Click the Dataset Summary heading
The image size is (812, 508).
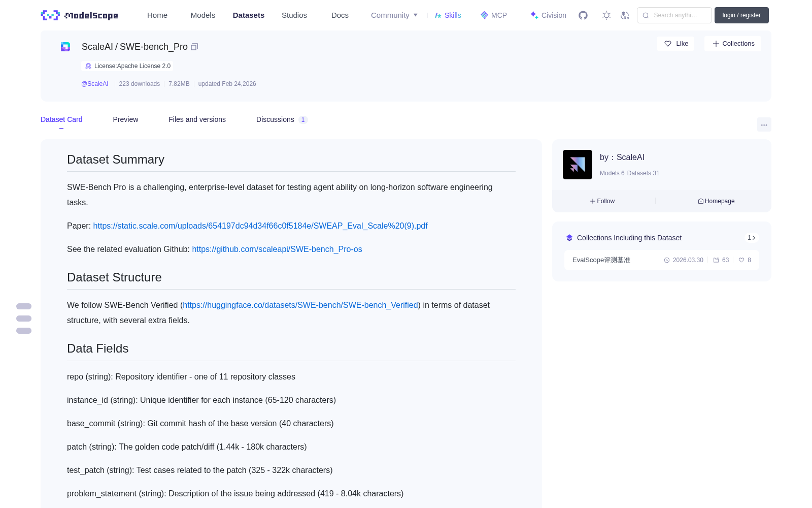[116, 160]
